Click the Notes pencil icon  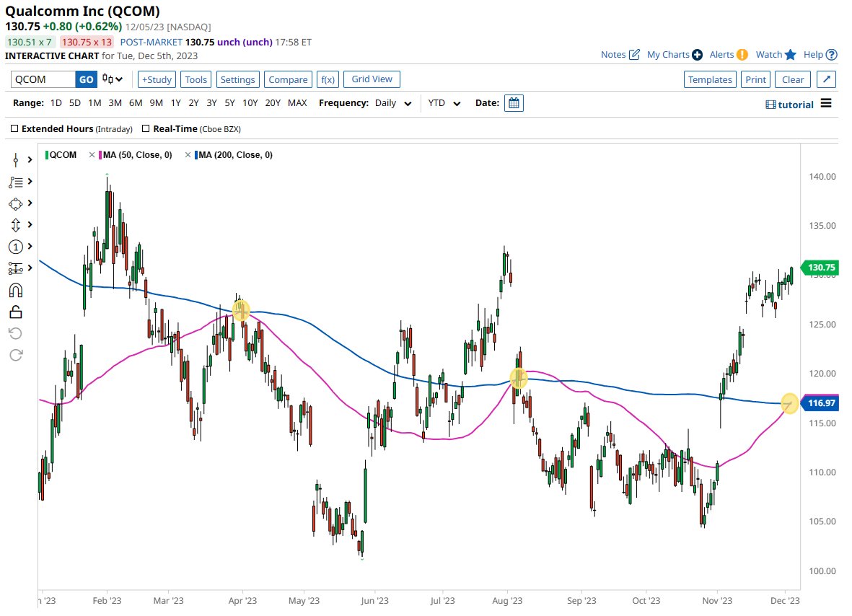(x=634, y=54)
